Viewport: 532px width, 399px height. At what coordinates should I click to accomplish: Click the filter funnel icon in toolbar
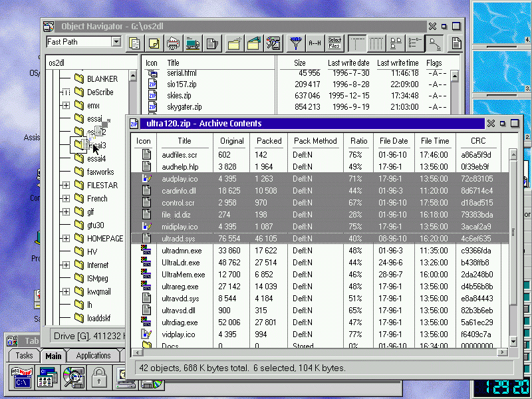(295, 44)
